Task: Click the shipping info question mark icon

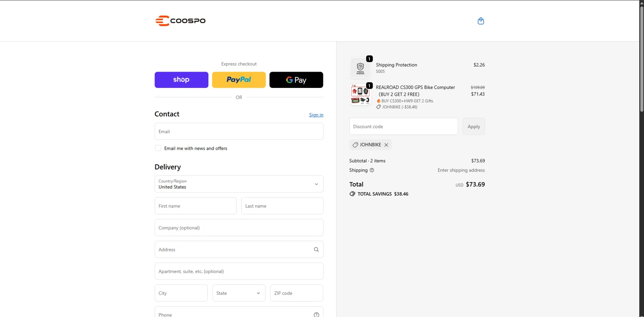Action: 372,170
